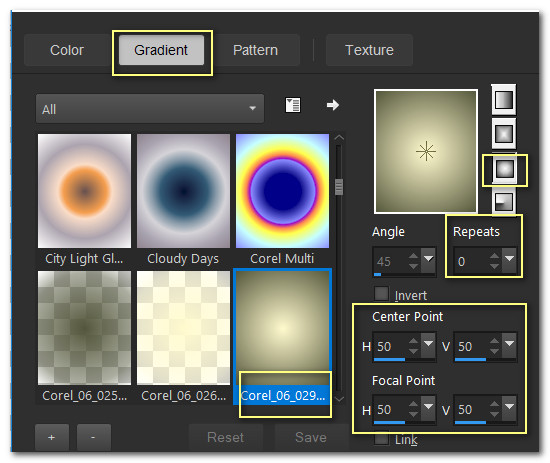Click the gradient preview center crosshair

pyautogui.click(x=426, y=151)
